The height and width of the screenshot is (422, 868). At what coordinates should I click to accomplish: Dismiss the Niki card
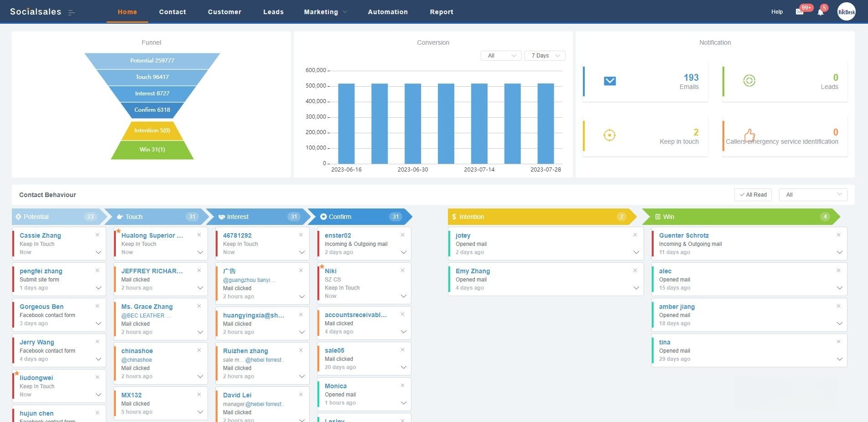click(x=403, y=271)
